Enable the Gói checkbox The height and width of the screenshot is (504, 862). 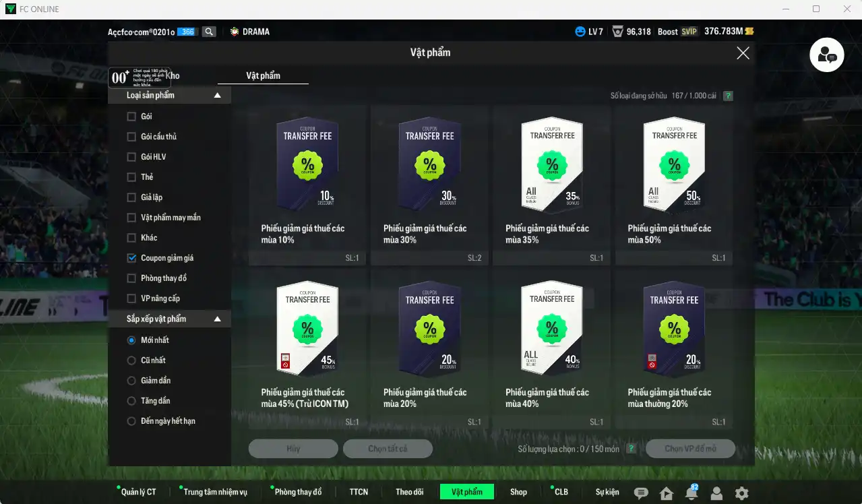131,117
